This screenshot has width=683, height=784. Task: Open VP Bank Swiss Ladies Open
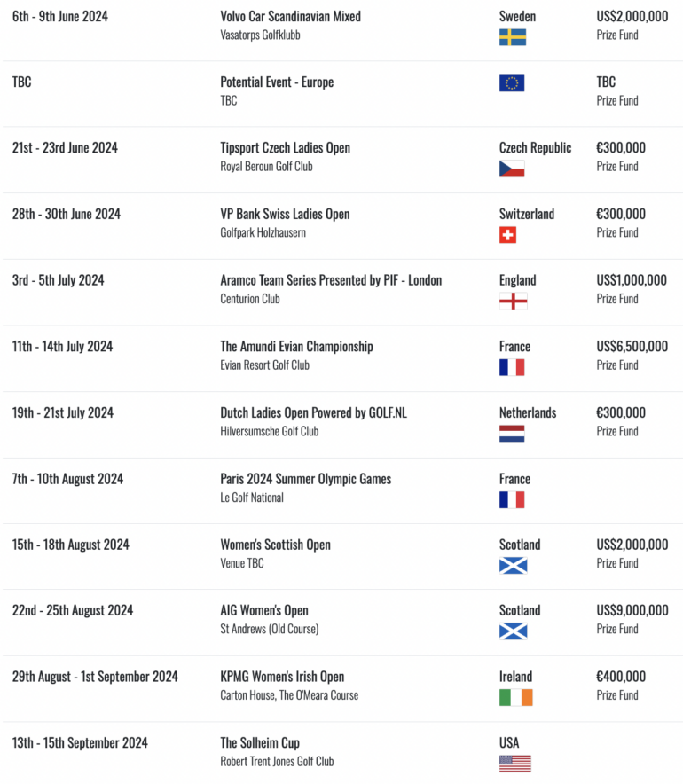tap(285, 214)
